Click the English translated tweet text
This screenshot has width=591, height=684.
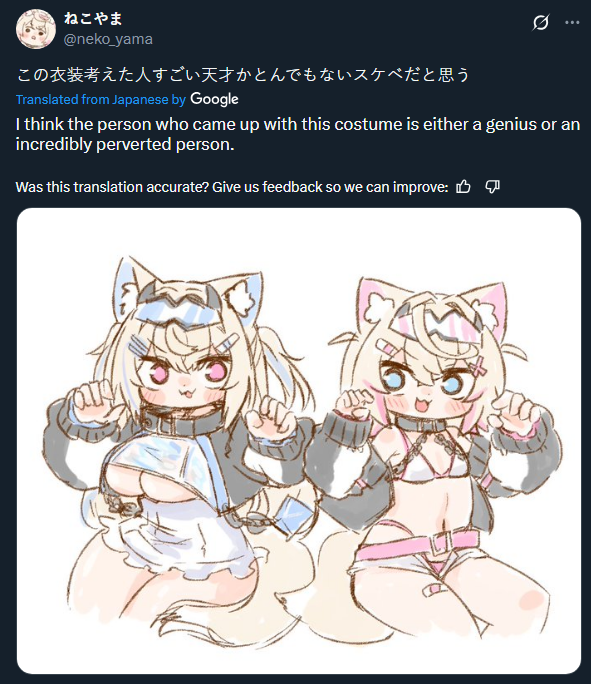coord(298,134)
